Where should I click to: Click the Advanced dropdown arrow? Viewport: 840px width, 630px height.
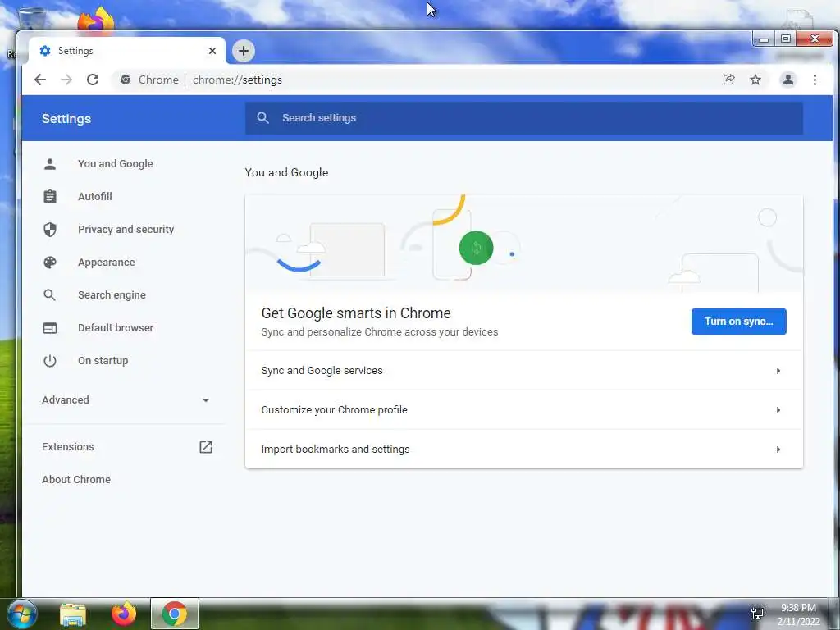coord(206,400)
